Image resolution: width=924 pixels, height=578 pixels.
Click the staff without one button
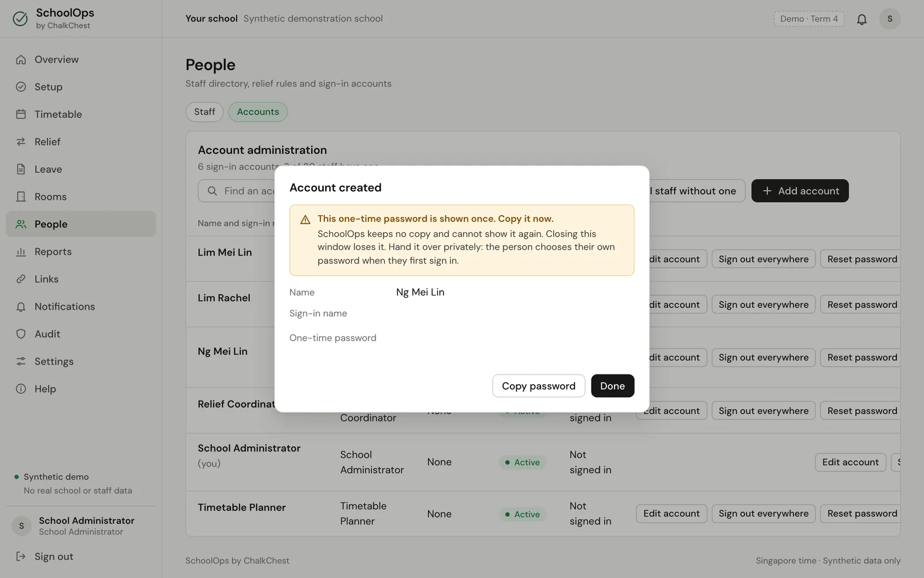point(696,191)
